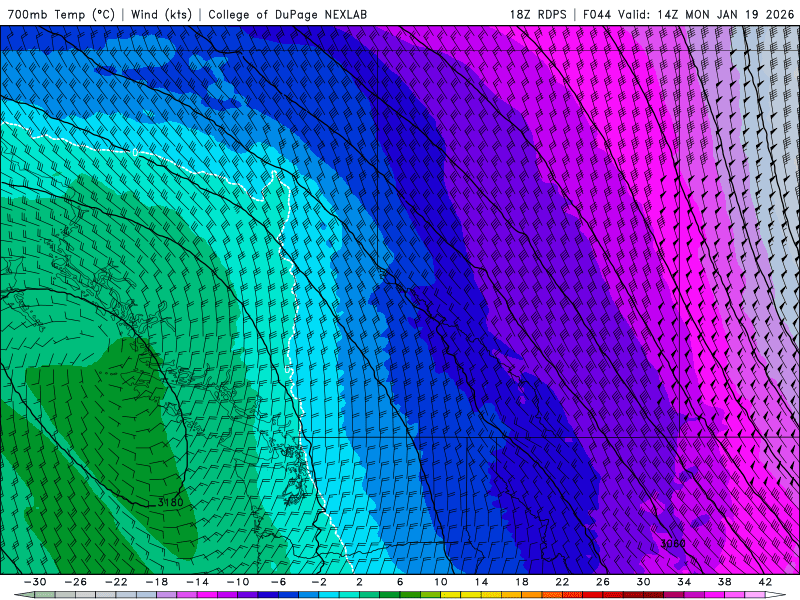The height and width of the screenshot is (600, 800).
Task: Click "MON JAN 19" in the header
Action: [x=722, y=14]
